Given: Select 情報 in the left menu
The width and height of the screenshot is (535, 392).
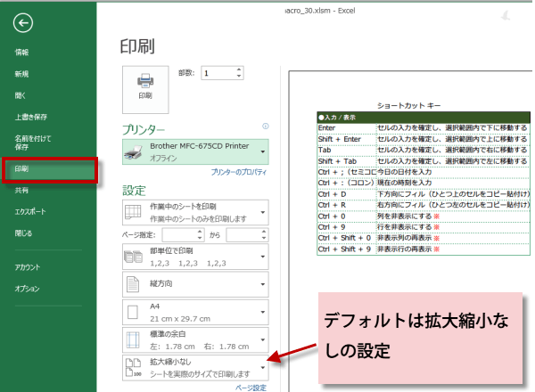Looking at the screenshot, I should (x=22, y=53).
